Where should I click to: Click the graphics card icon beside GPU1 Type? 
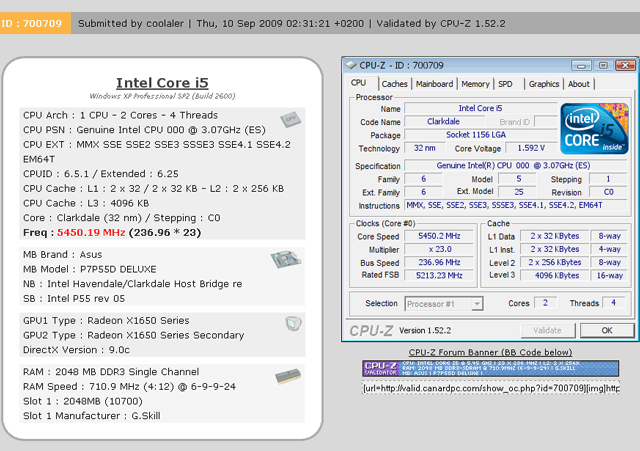293,323
